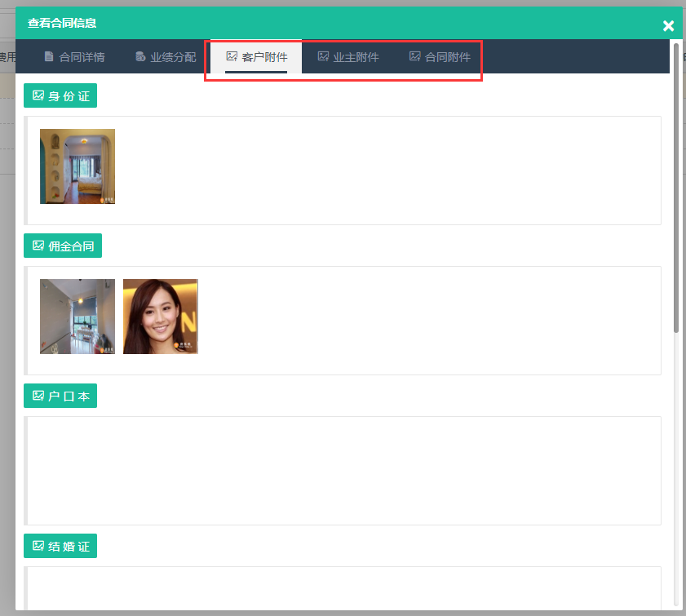Open the bedroom photo under 身份证

(x=77, y=166)
